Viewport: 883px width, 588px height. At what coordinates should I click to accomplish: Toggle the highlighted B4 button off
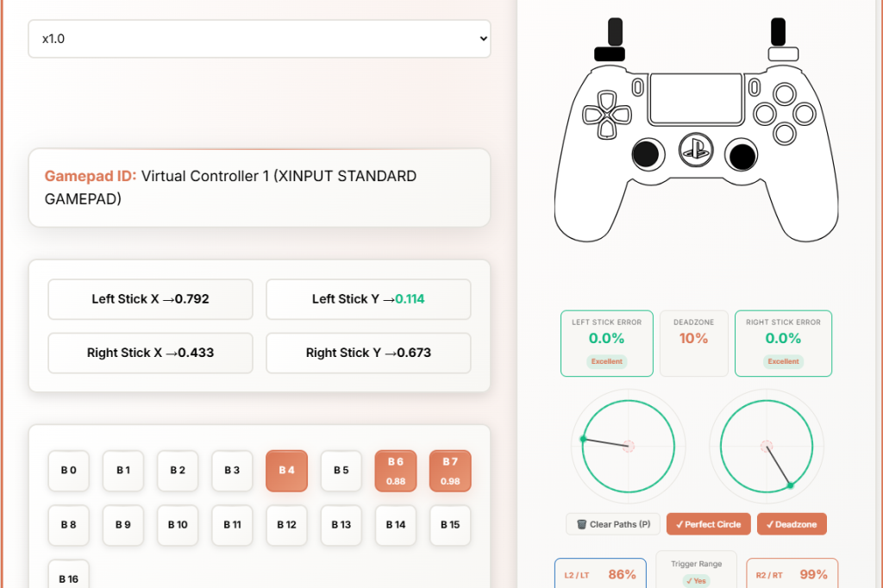pyautogui.click(x=286, y=471)
